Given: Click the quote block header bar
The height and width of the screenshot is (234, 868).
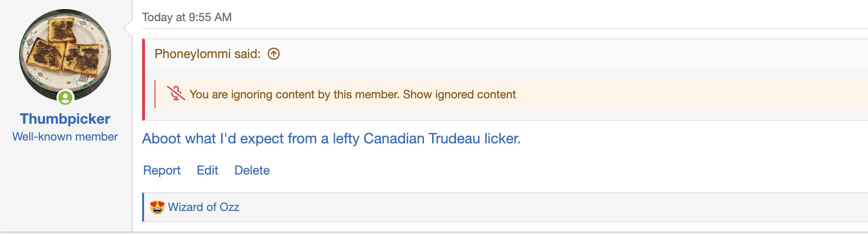Looking at the screenshot, I should [526, 54].
